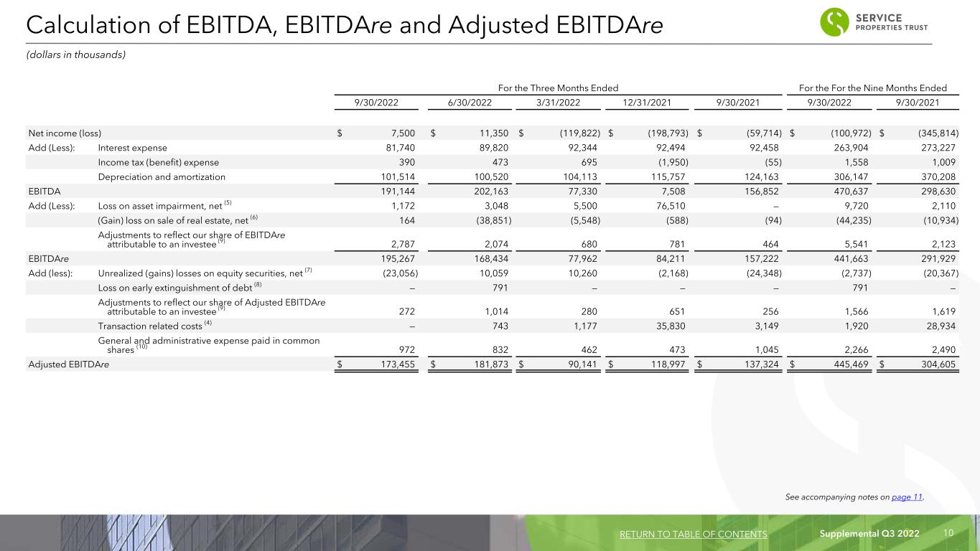The width and height of the screenshot is (980, 551).
Task: Click the Adjusted EBITDAre row label
Action: 73,364
